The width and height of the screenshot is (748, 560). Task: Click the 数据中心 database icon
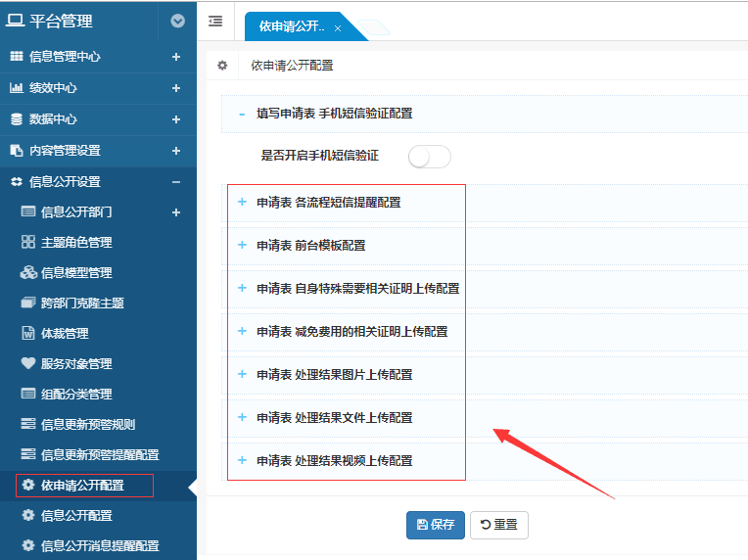point(17,119)
